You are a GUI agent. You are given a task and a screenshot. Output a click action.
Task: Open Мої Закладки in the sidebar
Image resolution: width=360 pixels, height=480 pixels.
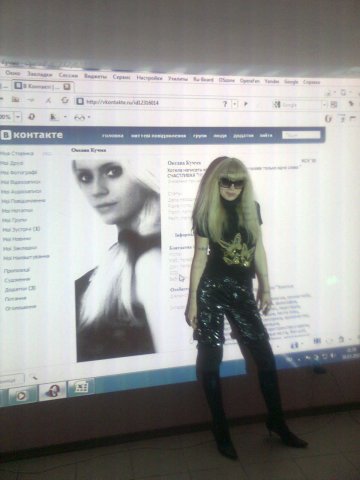(20, 248)
